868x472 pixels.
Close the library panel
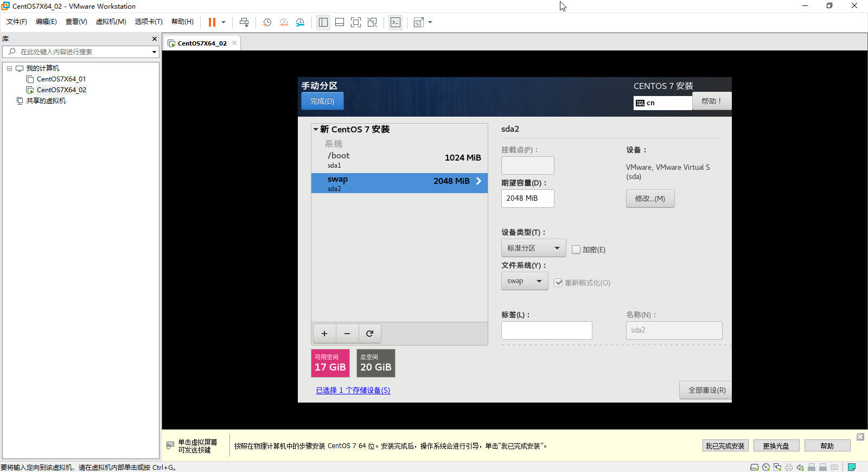(155, 39)
